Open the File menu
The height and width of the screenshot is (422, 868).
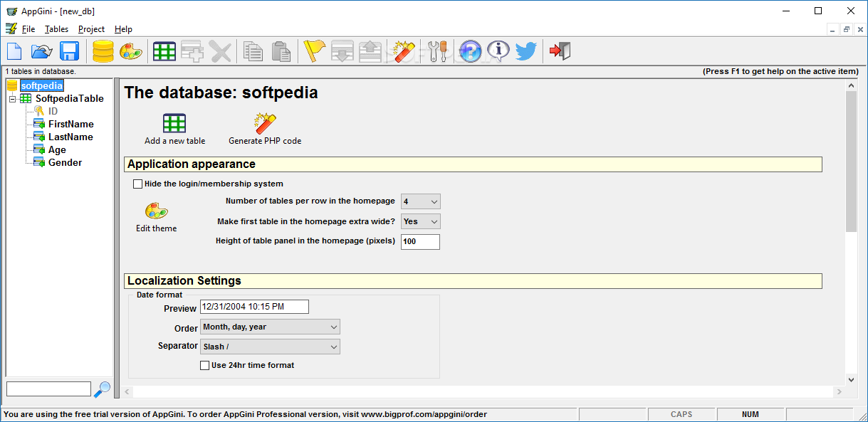click(x=28, y=29)
